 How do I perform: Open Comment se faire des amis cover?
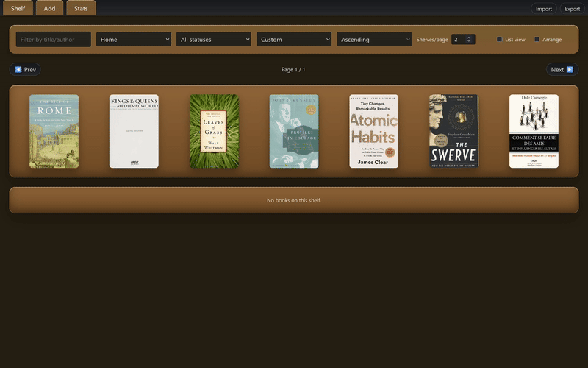[534, 131]
